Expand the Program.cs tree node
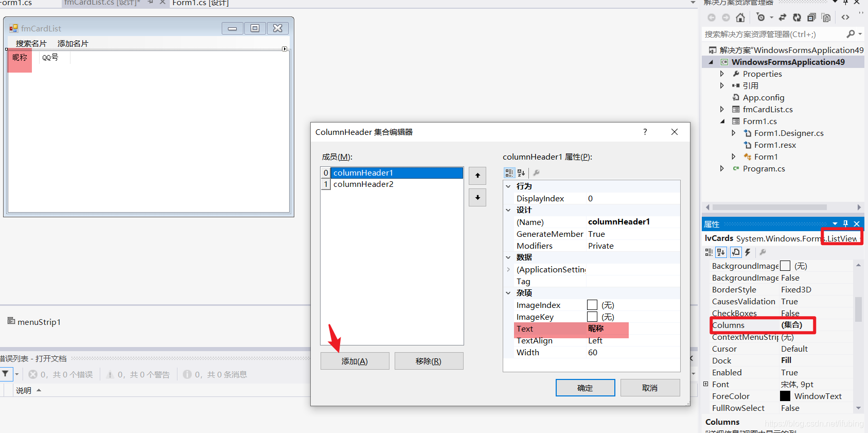Image resolution: width=868 pixels, height=433 pixels. pyautogui.click(x=722, y=168)
